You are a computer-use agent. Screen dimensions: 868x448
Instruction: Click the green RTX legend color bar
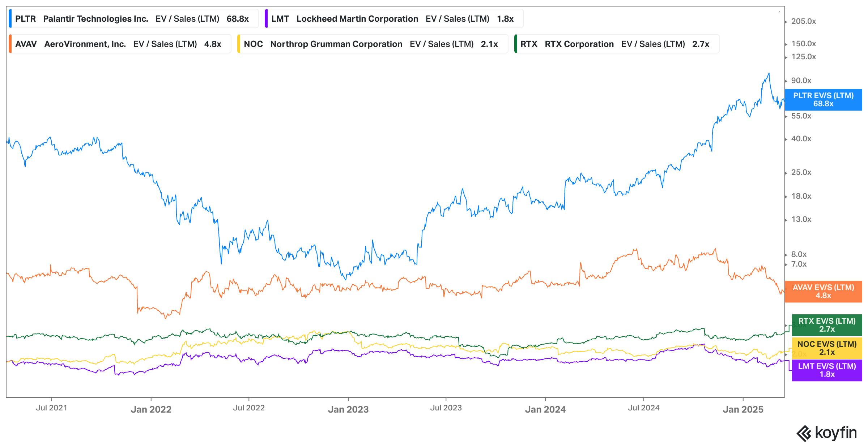tap(516, 44)
